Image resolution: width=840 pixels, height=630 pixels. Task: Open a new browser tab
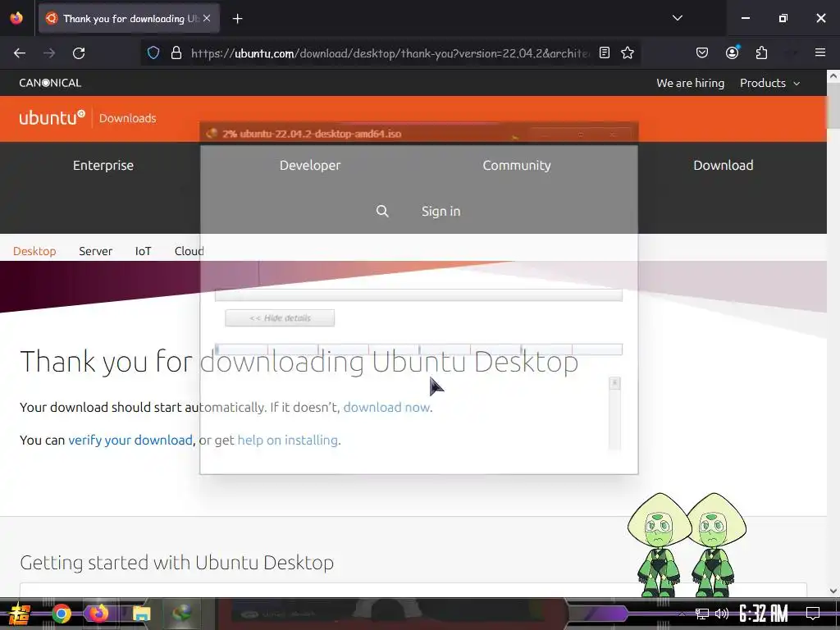coord(237,19)
